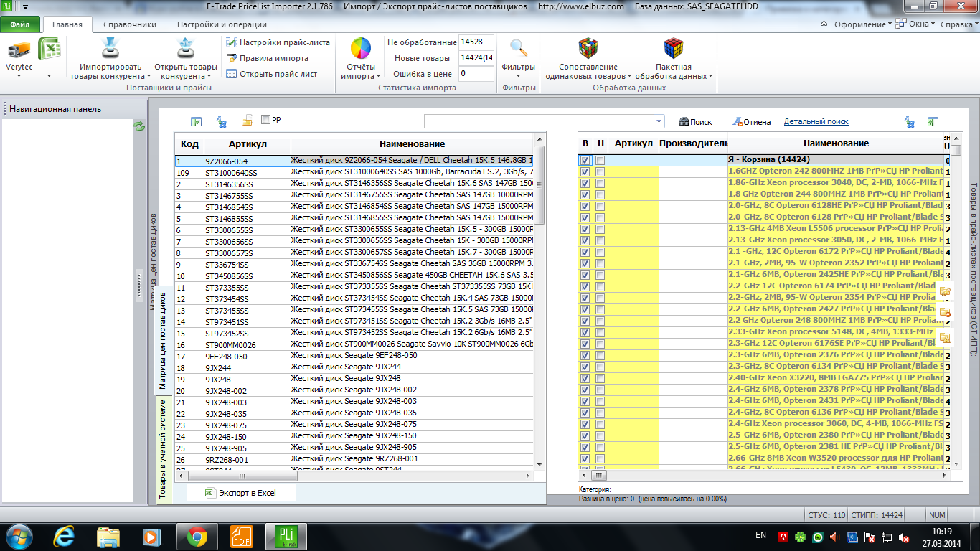The image size is (980, 551).
Task: Open the PDF application on the taskbar
Action: tap(241, 536)
